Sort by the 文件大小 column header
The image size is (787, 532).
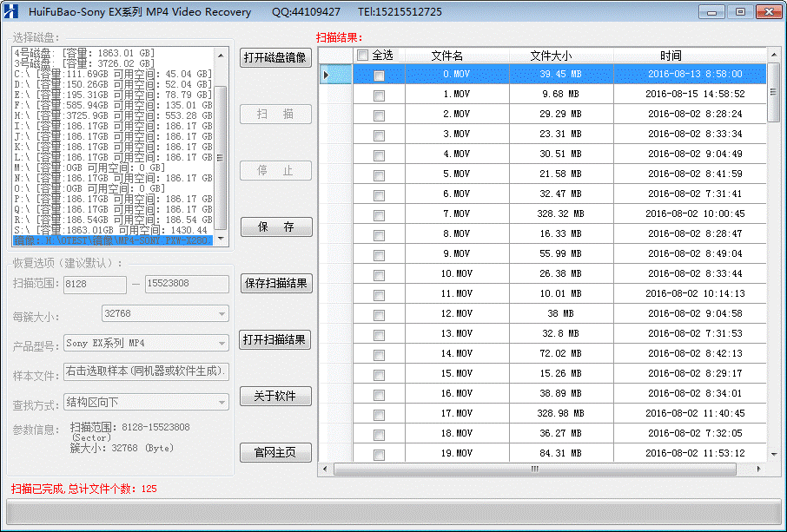click(551, 56)
